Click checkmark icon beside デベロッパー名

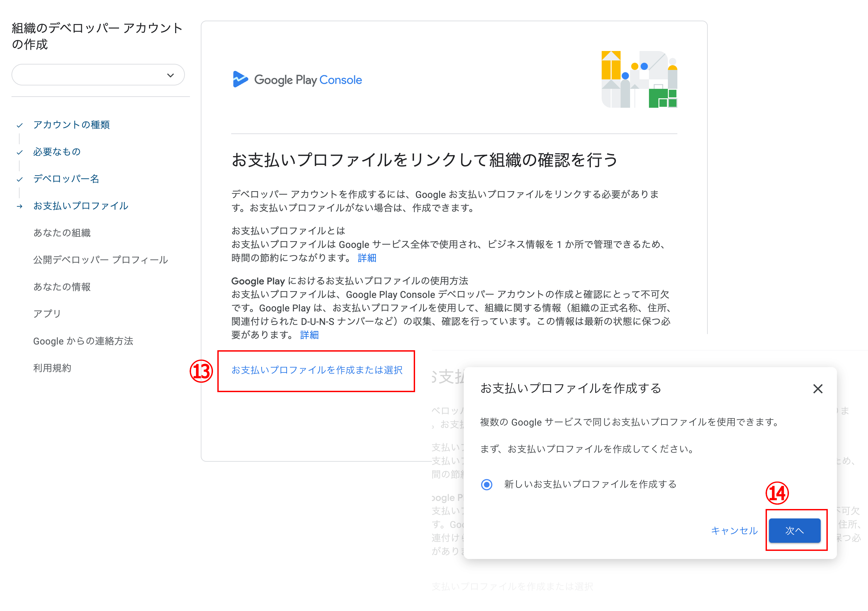[x=20, y=179]
